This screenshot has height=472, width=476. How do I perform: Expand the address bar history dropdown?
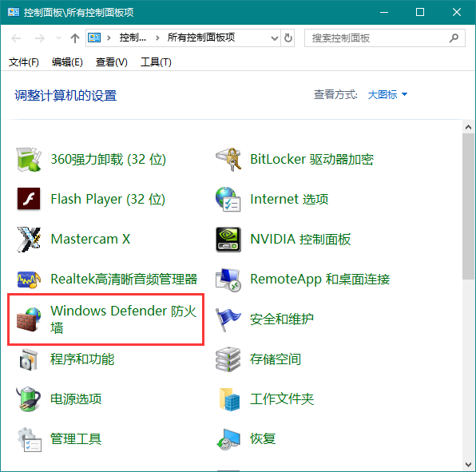tap(275, 38)
